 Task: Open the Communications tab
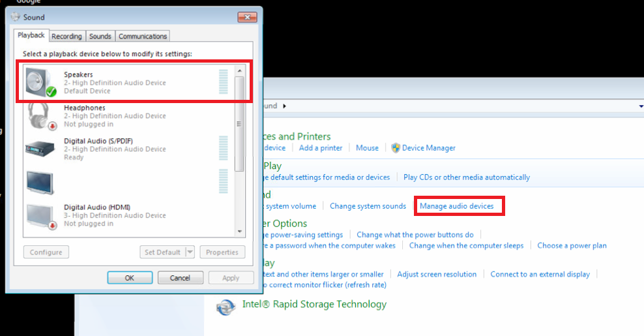[x=143, y=37]
